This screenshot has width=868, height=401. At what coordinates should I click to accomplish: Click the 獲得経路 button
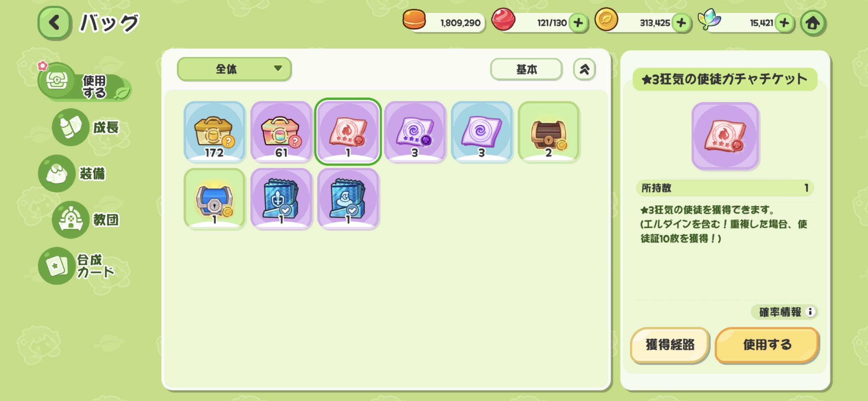point(670,345)
